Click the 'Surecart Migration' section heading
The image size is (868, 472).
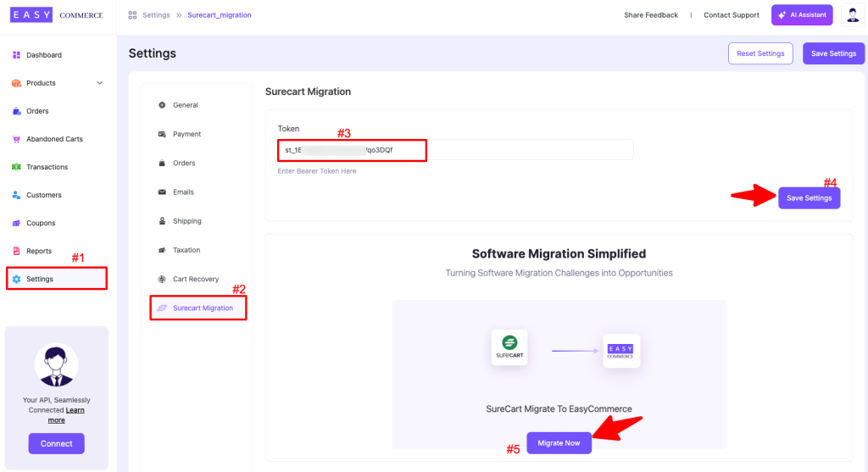pos(308,92)
